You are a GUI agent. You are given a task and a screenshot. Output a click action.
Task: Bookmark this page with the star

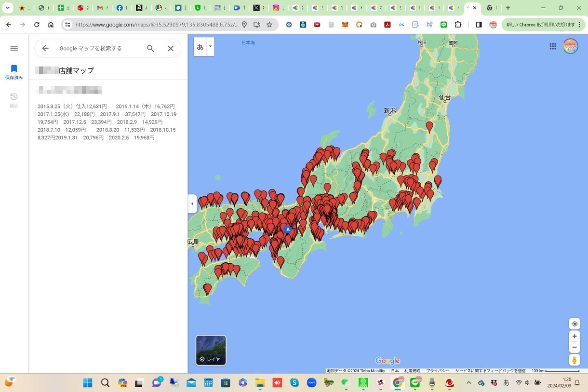click(269, 25)
